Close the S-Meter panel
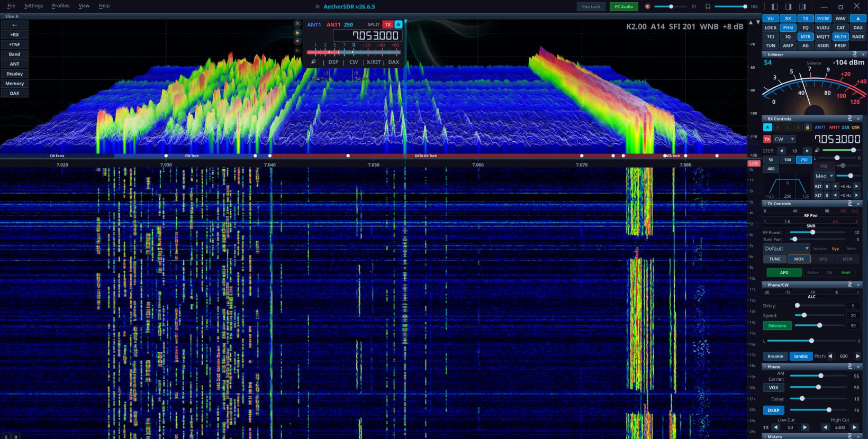This screenshot has width=868, height=439. click(x=863, y=54)
